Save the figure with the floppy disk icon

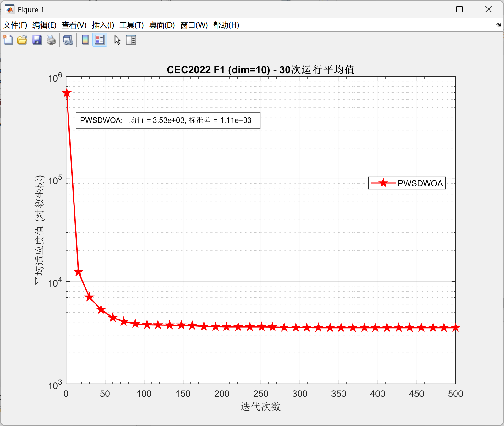(37, 40)
